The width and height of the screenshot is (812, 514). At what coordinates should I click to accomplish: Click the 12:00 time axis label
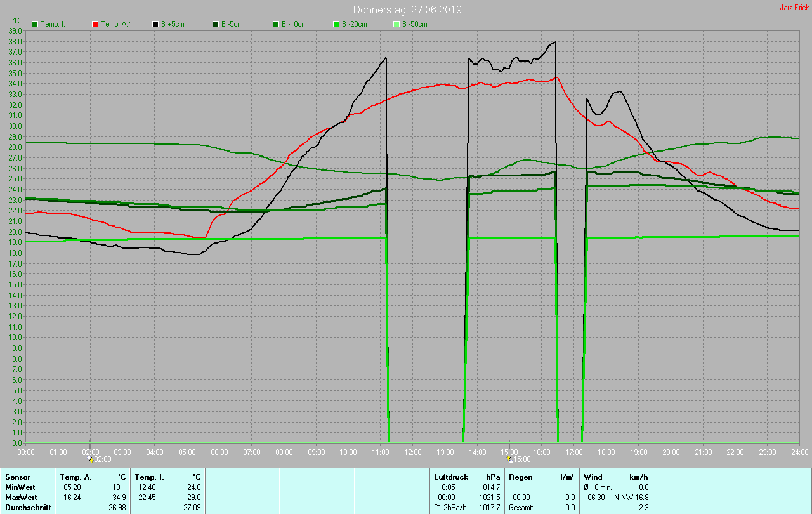coord(413,452)
